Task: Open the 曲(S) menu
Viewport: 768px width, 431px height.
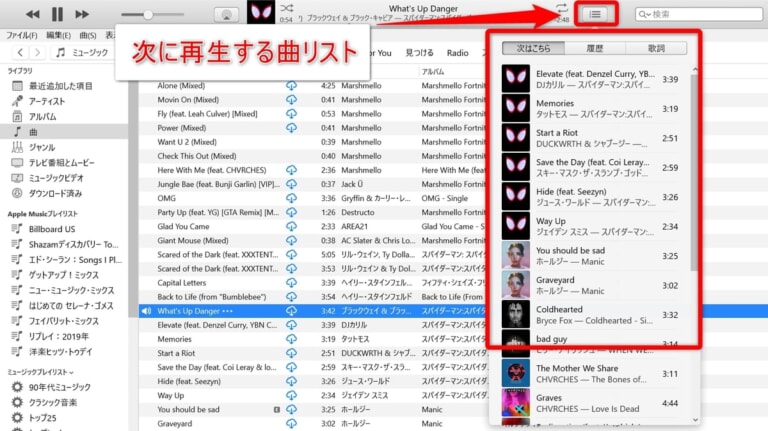Action: 88,35
